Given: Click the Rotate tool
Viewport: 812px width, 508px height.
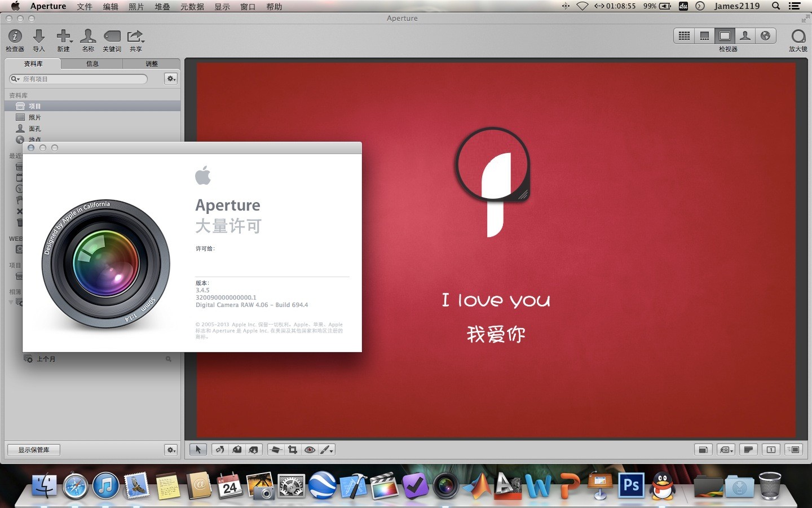Looking at the screenshot, I should coord(220,450).
